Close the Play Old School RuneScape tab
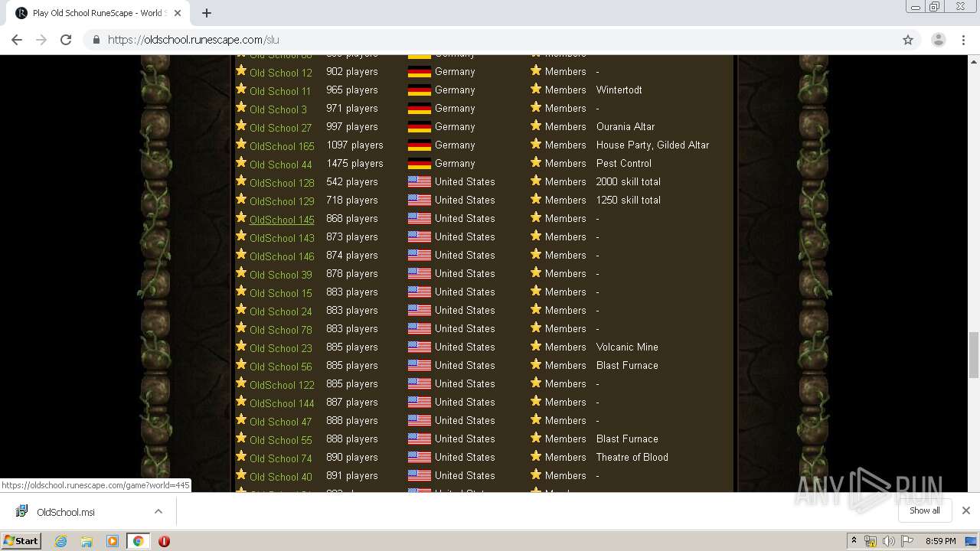Image resolution: width=980 pixels, height=551 pixels. point(178,13)
